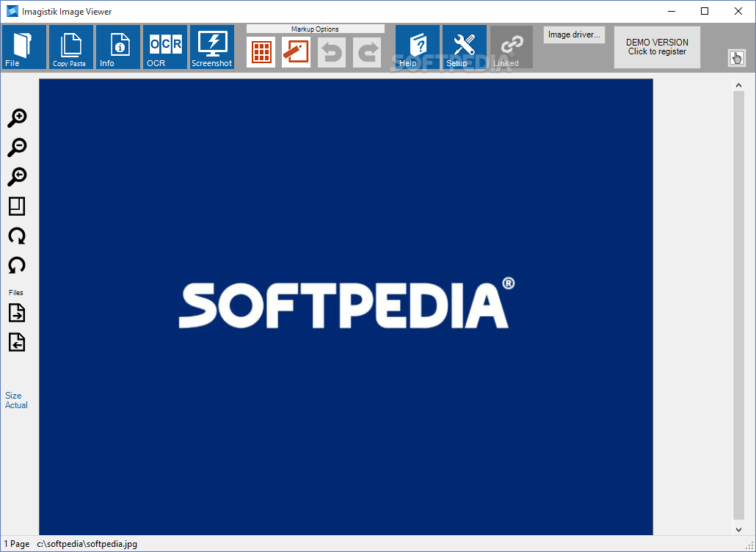The height and width of the screenshot is (552, 756).
Task: Click the Size Actual label
Action: 16,400
